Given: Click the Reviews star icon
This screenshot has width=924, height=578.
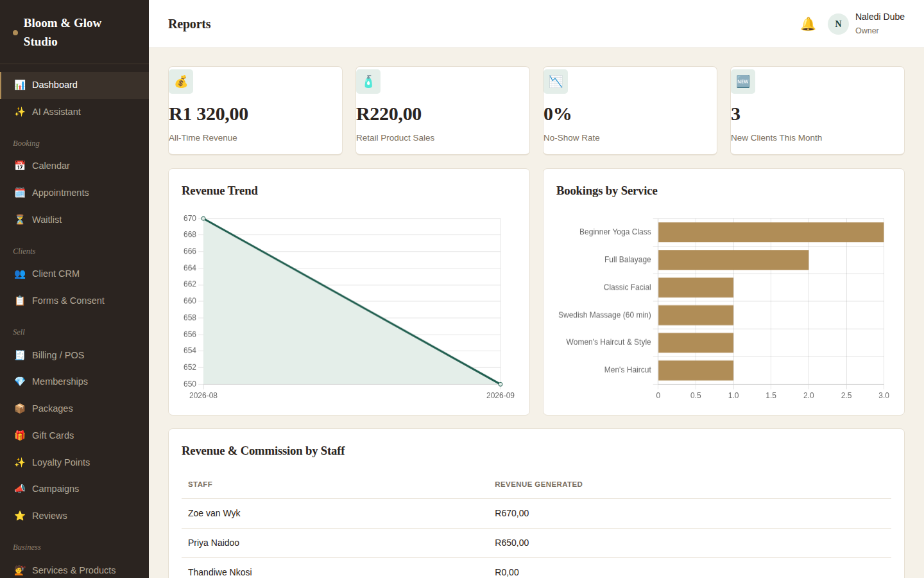Looking at the screenshot, I should click(x=20, y=516).
